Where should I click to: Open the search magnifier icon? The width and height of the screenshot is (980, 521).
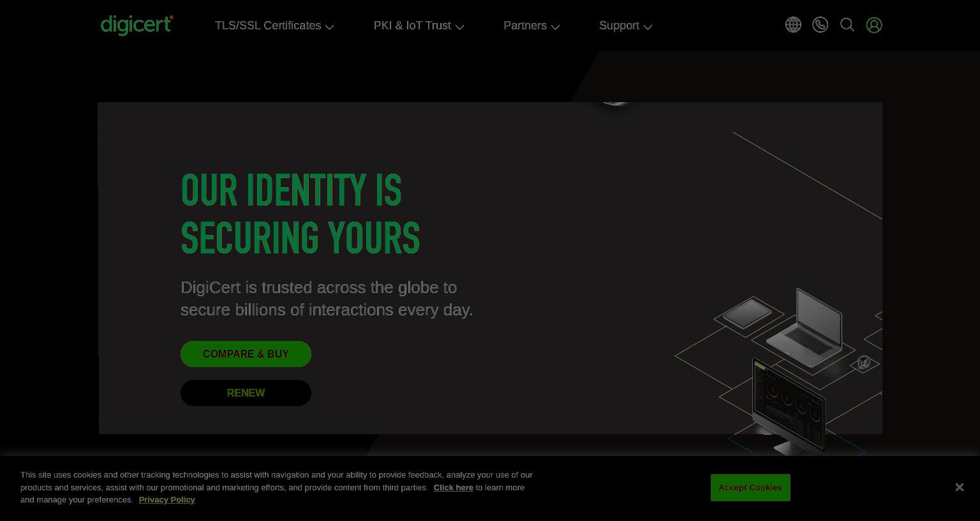pyautogui.click(x=847, y=25)
